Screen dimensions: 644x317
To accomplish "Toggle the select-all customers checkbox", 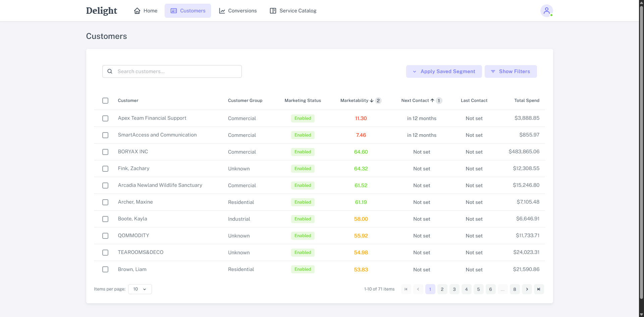I will point(105,101).
